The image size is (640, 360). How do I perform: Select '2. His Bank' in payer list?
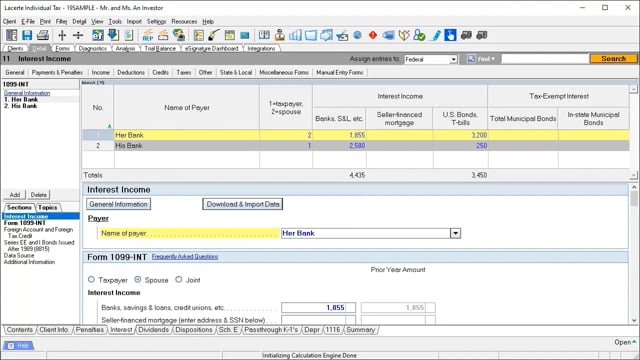(20, 106)
